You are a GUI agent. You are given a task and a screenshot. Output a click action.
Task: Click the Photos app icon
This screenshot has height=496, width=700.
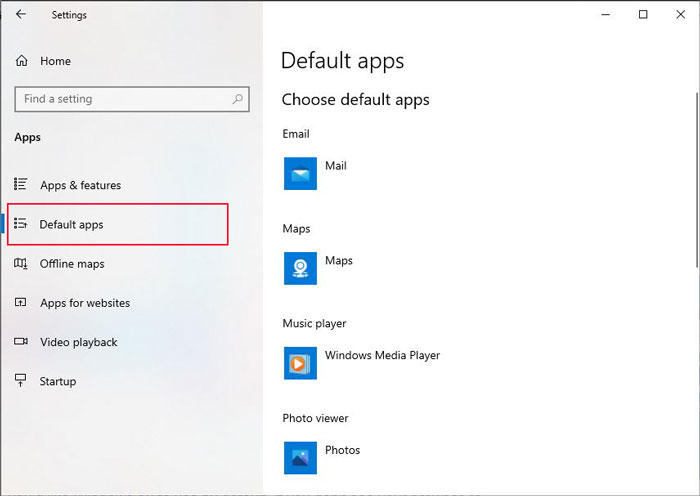[300, 458]
